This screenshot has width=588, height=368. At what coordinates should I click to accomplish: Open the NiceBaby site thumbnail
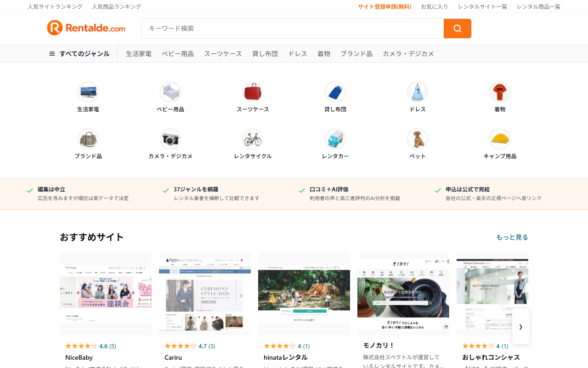click(x=106, y=294)
